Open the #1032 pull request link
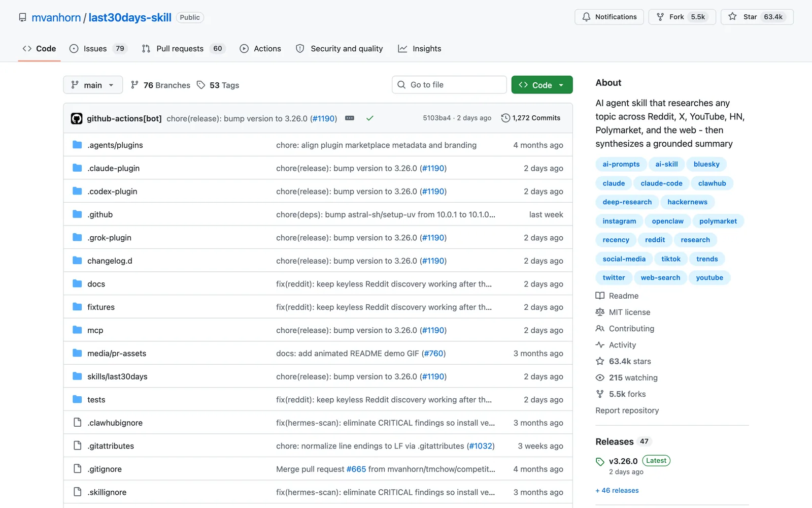Image resolution: width=812 pixels, height=508 pixels. 480,446
